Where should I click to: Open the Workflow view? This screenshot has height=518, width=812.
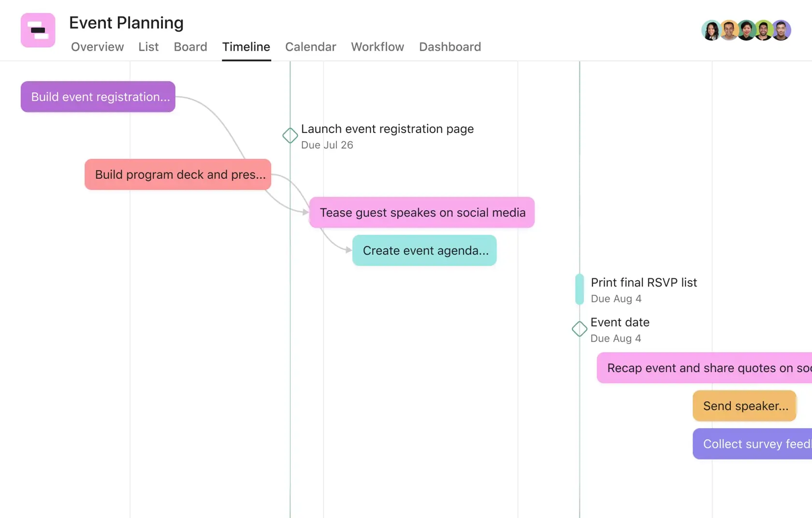(377, 47)
